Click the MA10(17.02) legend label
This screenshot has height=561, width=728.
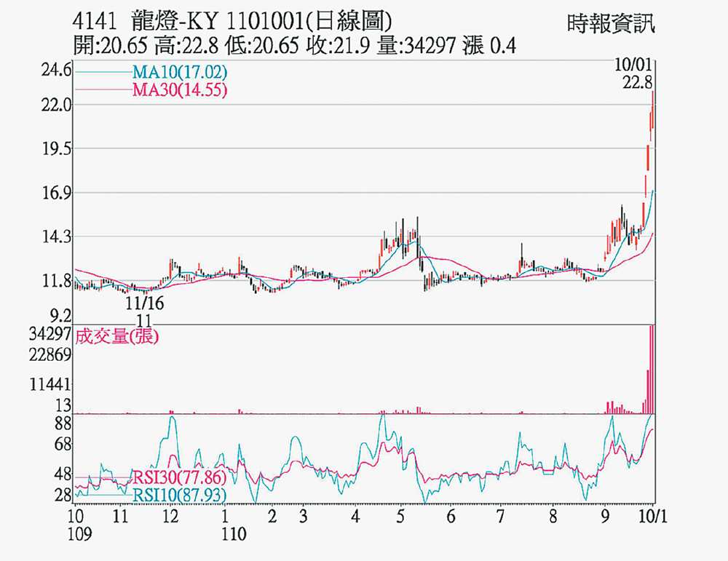point(180,73)
